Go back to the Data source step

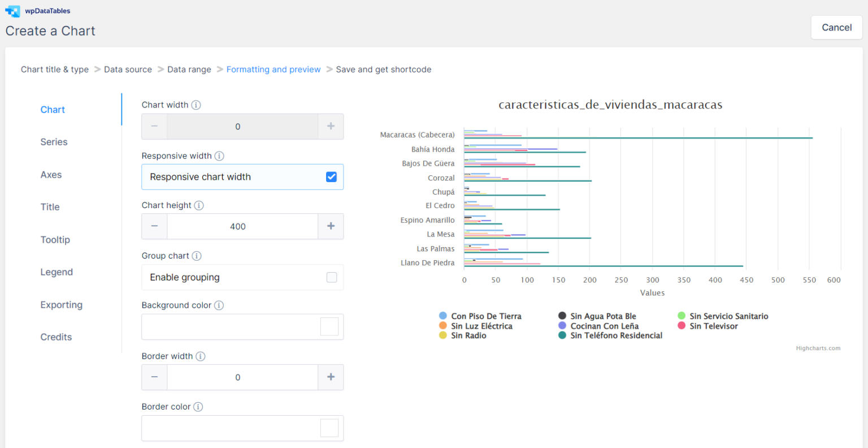click(128, 69)
